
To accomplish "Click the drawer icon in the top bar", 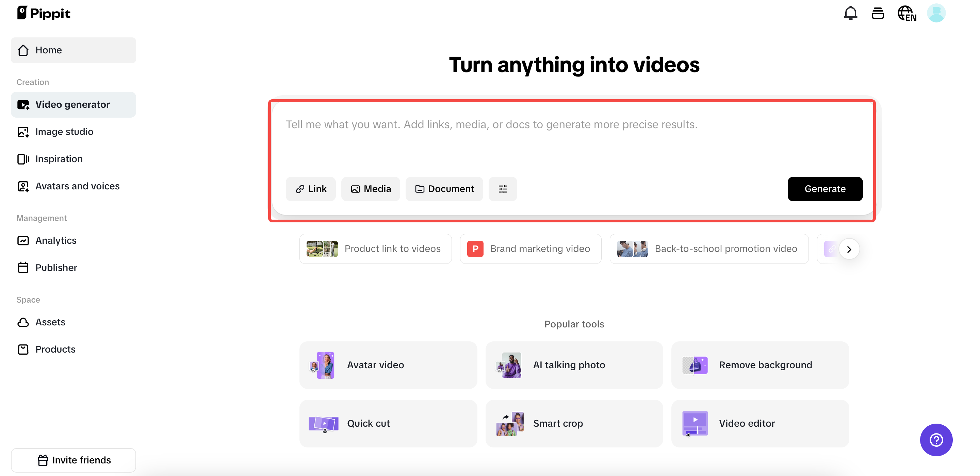I will coord(878,13).
